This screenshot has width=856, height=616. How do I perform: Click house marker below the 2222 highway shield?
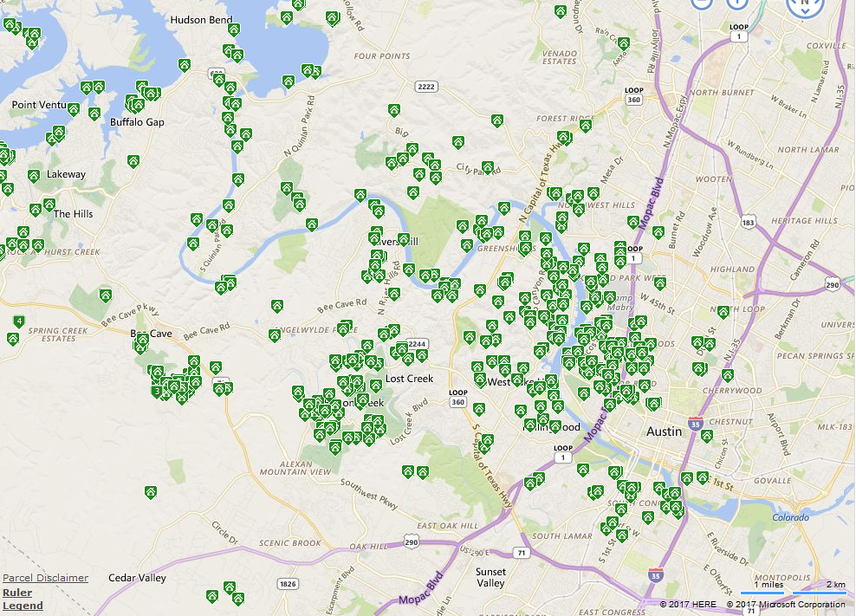[394, 109]
